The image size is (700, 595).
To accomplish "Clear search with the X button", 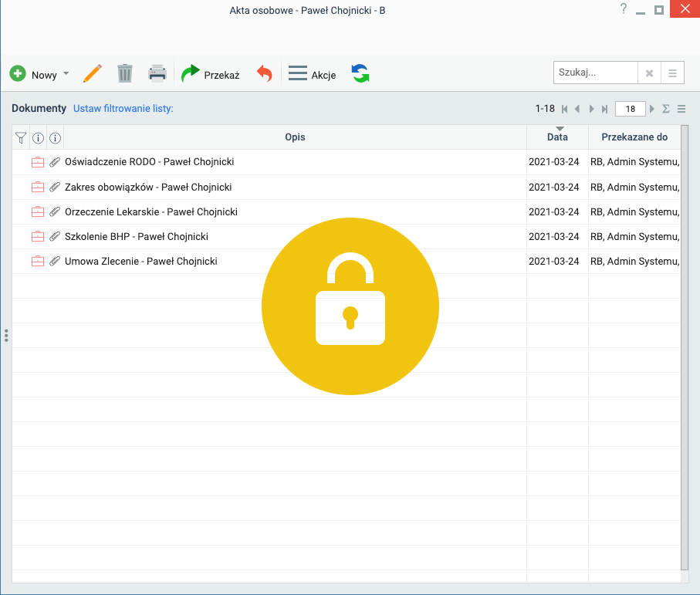I will 649,73.
